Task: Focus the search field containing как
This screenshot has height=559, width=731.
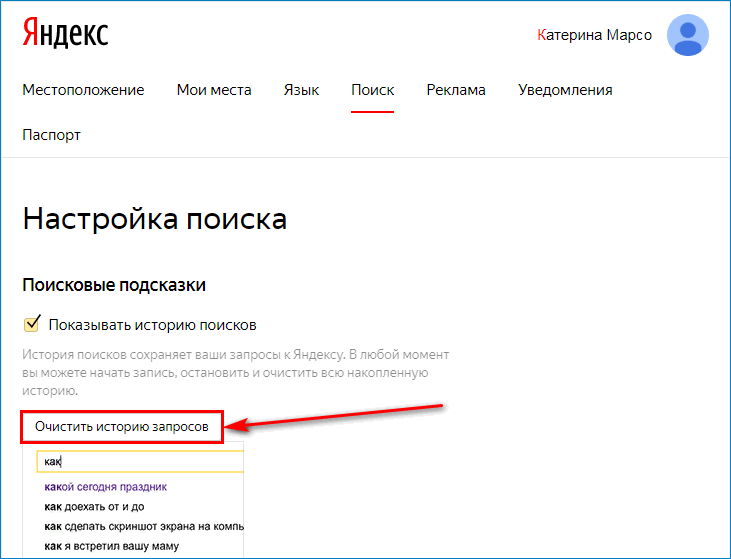Action: pos(140,462)
